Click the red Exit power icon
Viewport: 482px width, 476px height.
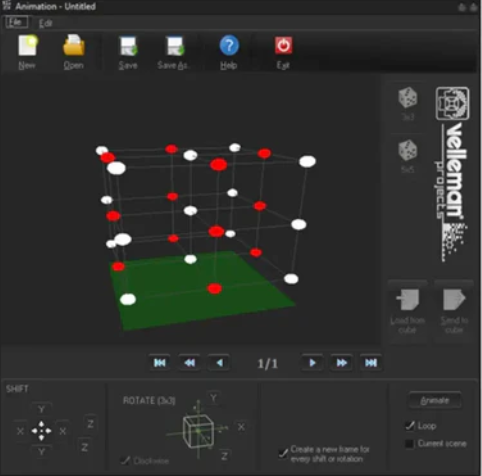pos(283,45)
